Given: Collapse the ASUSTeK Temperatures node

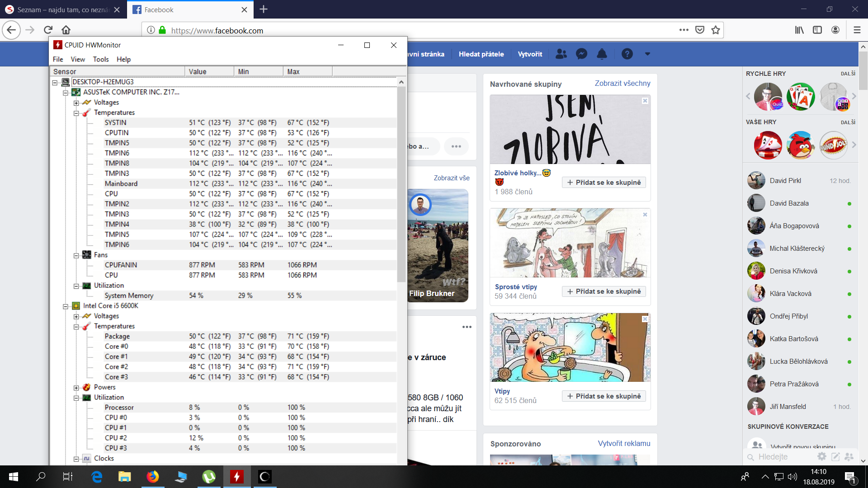Looking at the screenshot, I should (x=76, y=113).
